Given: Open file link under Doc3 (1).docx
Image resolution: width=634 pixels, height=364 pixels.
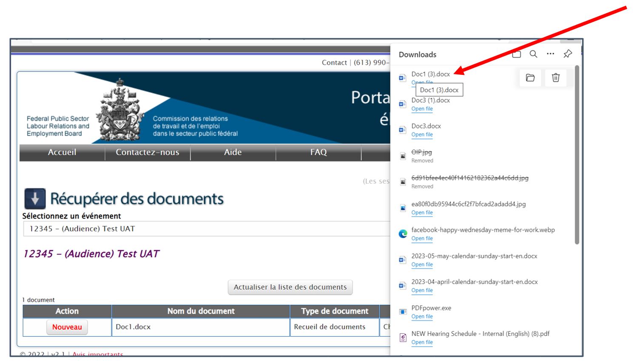Looking at the screenshot, I should (422, 109).
